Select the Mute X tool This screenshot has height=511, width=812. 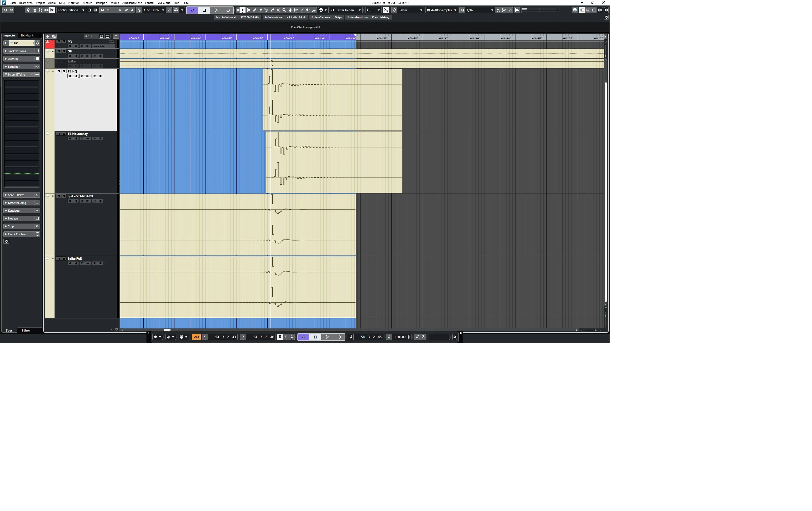coord(278,10)
